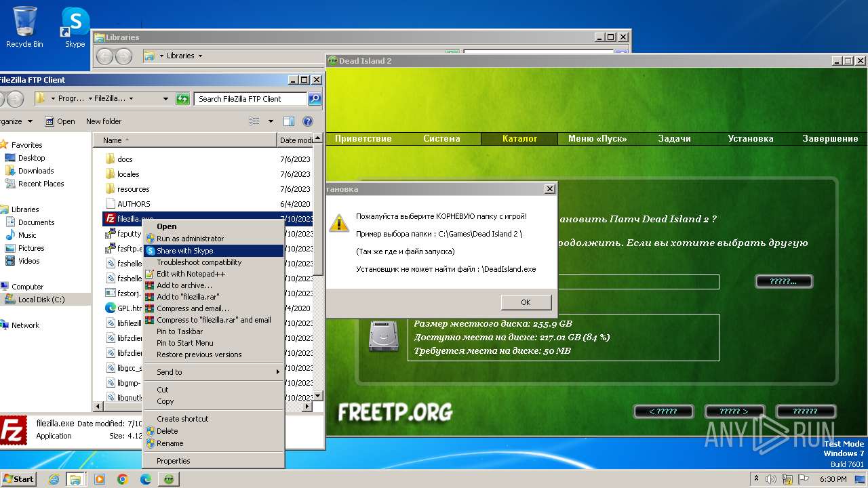Show hidden tray icons arrow
The height and width of the screenshot is (488, 868).
(756, 479)
